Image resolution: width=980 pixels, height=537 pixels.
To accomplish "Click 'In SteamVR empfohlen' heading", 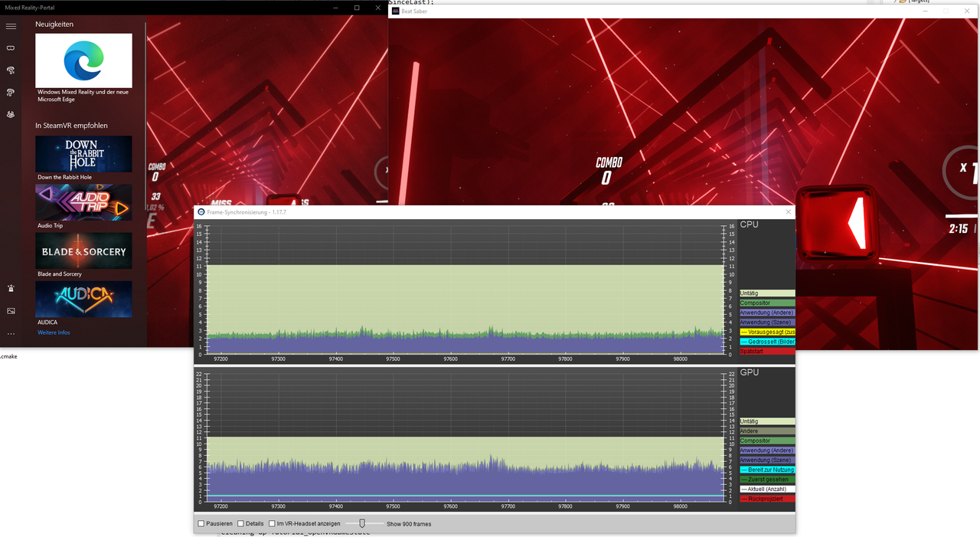I will 71,126.
